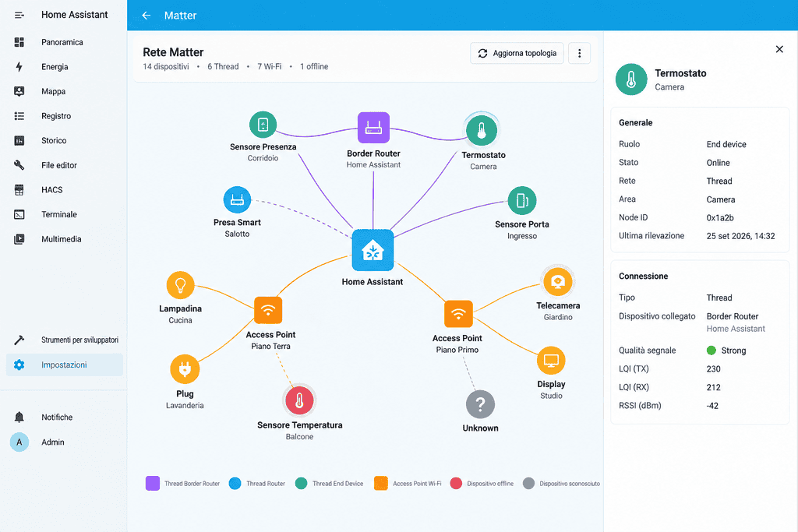Open Strumenti per sviluppatori
Screen dimensions: 798x532
click(x=64, y=340)
